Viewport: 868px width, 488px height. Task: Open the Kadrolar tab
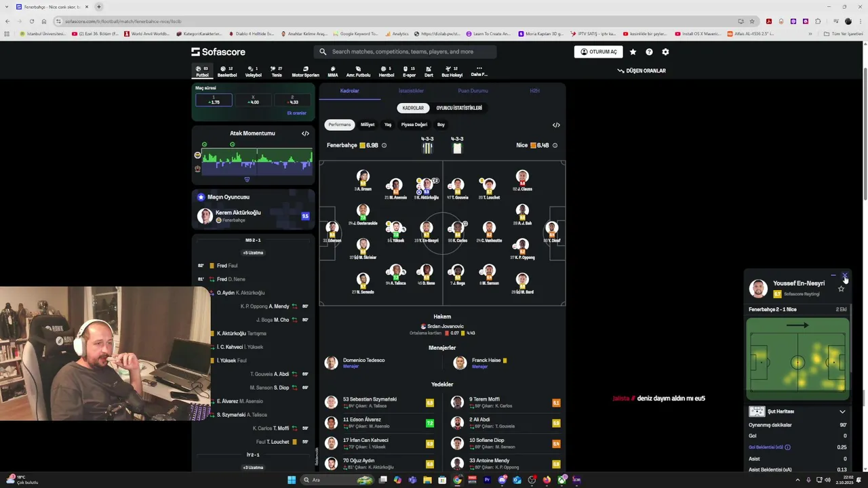[349, 91]
